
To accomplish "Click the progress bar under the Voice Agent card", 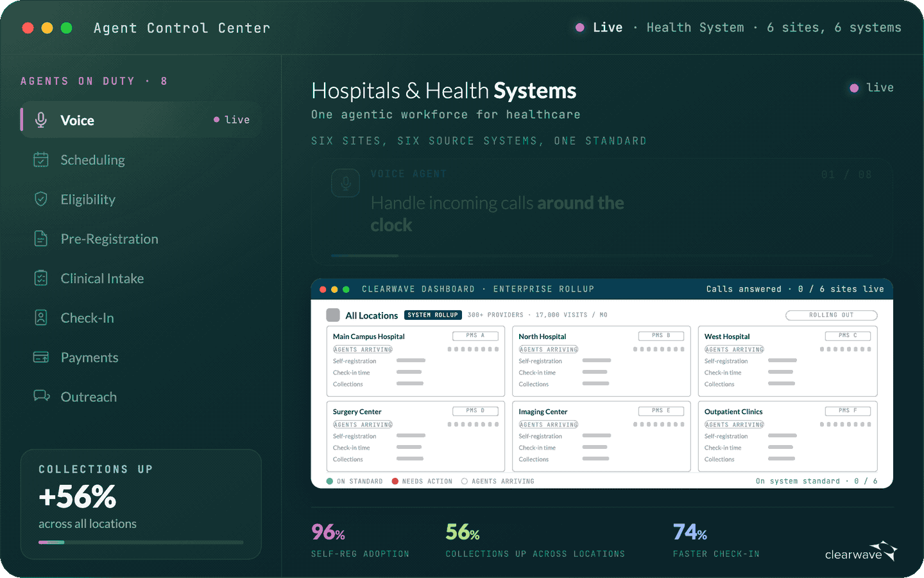I will tap(602, 256).
